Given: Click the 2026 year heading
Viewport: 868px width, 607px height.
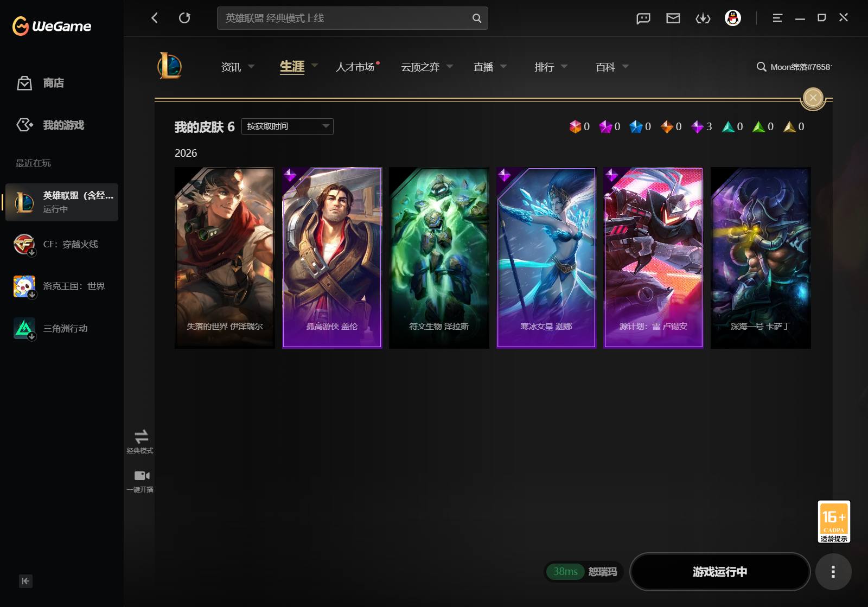Looking at the screenshot, I should [186, 153].
